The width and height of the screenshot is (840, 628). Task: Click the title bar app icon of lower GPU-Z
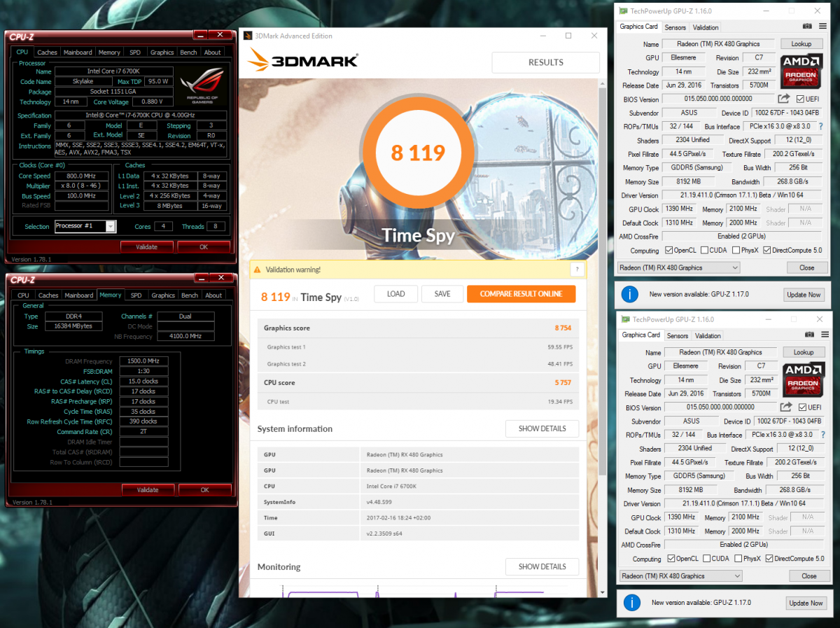point(625,319)
